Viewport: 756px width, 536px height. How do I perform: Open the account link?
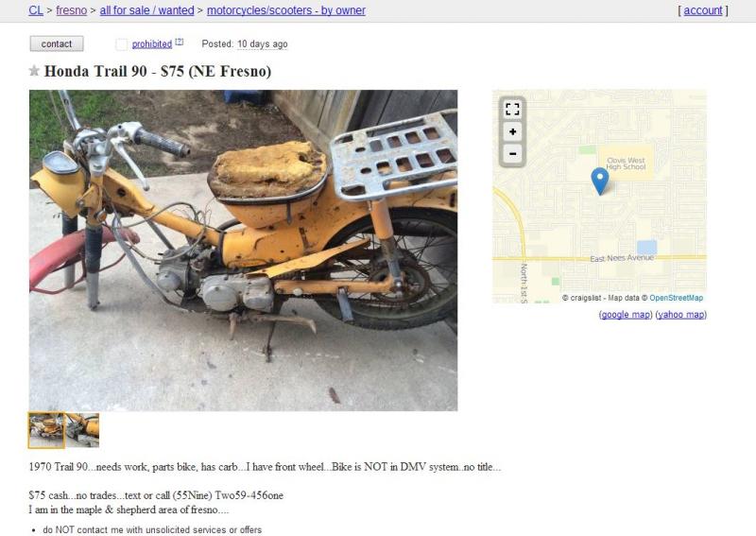click(x=703, y=10)
